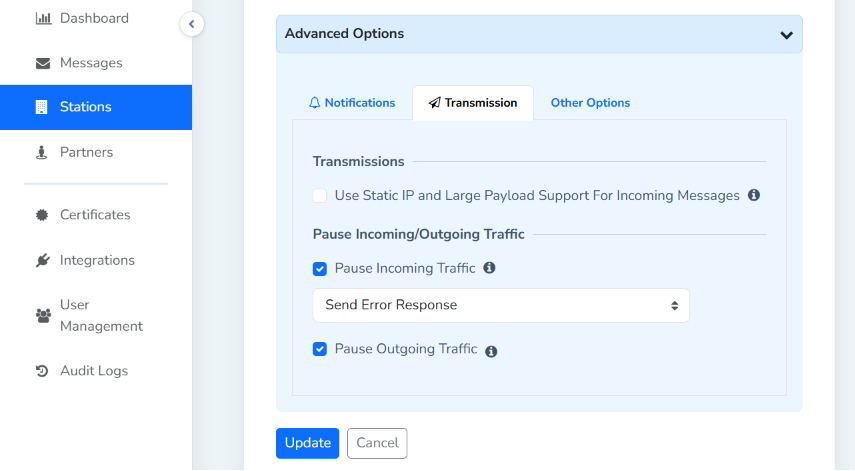Enable Static IP and Large Payload checkbox
Viewport: 855px width, 471px height.
coord(320,196)
